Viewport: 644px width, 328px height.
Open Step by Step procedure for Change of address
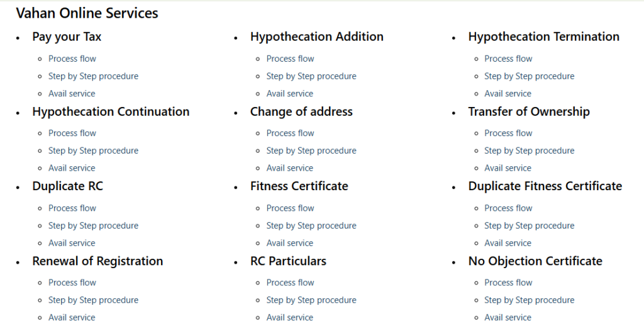(x=311, y=150)
